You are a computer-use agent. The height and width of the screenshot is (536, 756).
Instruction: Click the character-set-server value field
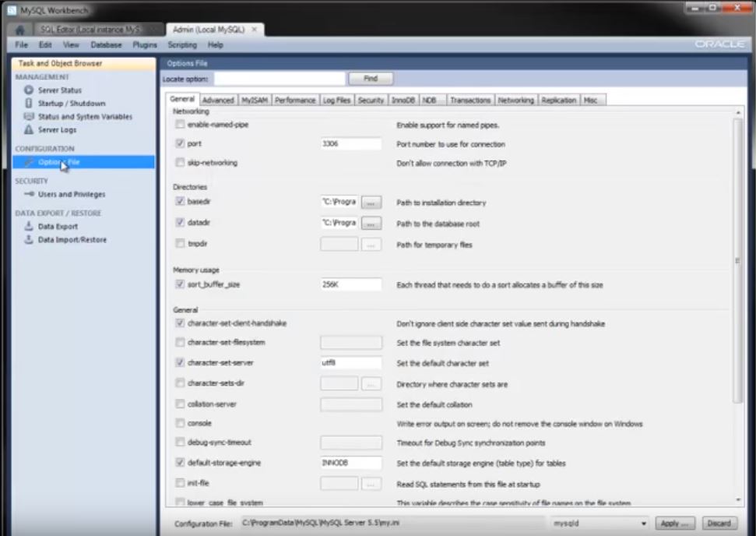350,363
